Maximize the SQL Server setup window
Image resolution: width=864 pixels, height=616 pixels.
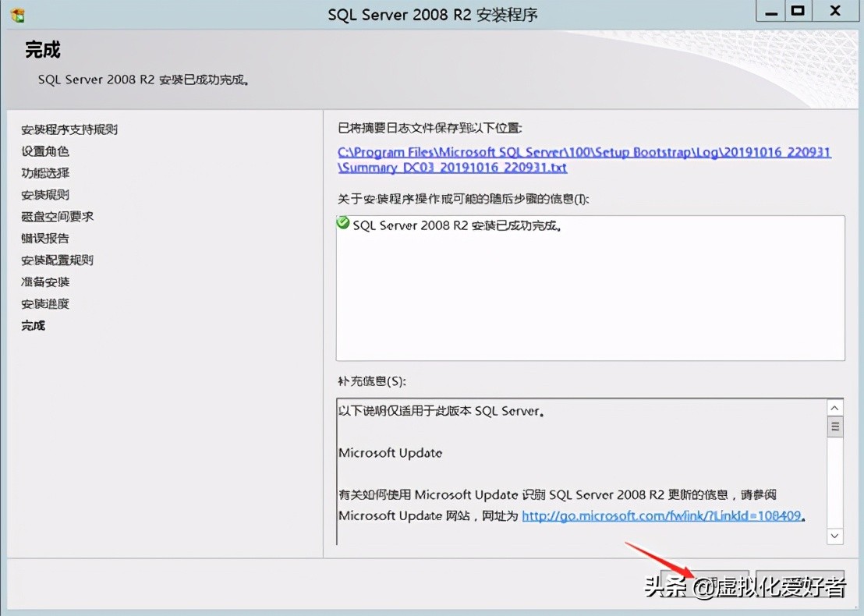(798, 11)
